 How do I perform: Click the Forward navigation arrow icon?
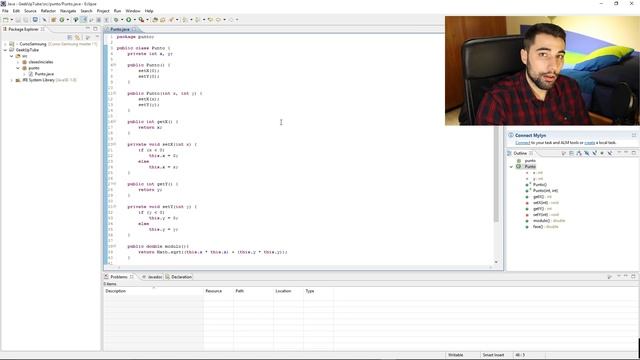[231, 20]
